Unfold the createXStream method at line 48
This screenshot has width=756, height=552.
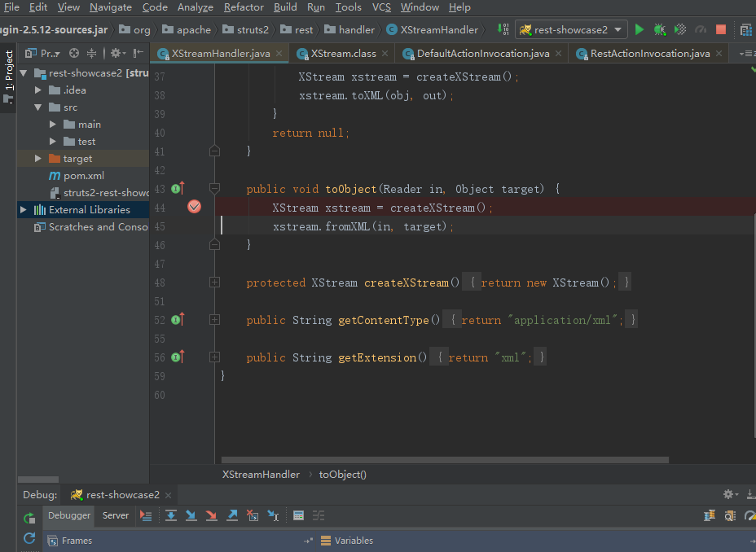214,283
